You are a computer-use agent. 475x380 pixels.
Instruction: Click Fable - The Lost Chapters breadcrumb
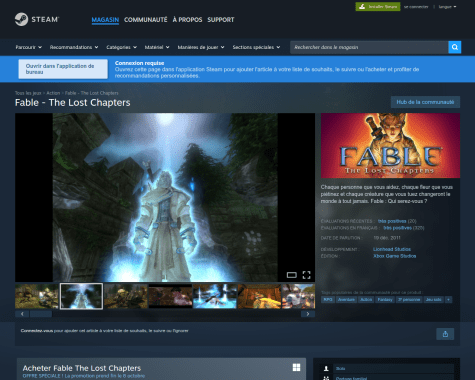[92, 93]
